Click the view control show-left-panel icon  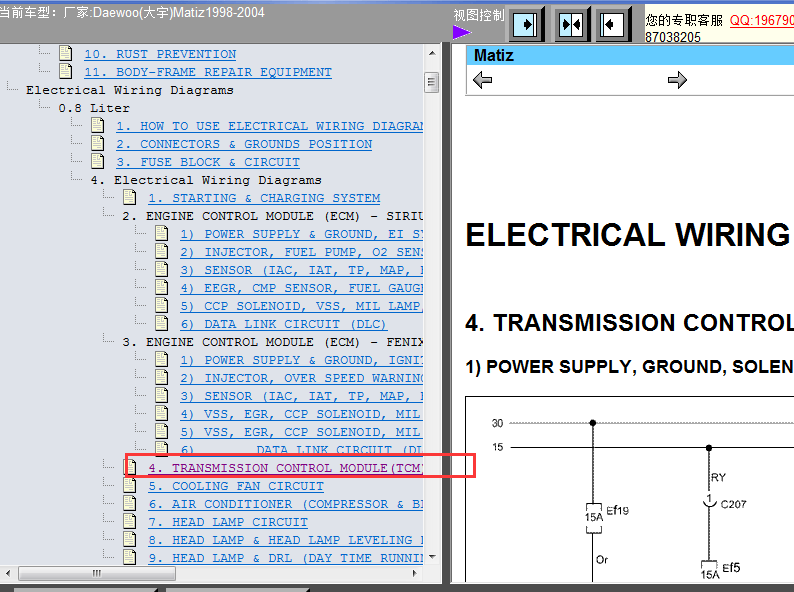click(x=613, y=23)
